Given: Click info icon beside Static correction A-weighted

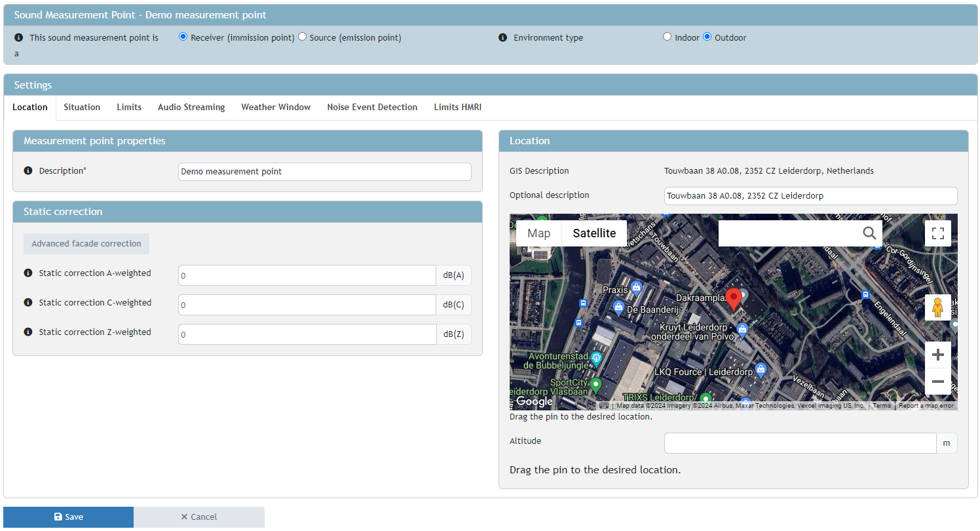Looking at the screenshot, I should [x=28, y=273].
